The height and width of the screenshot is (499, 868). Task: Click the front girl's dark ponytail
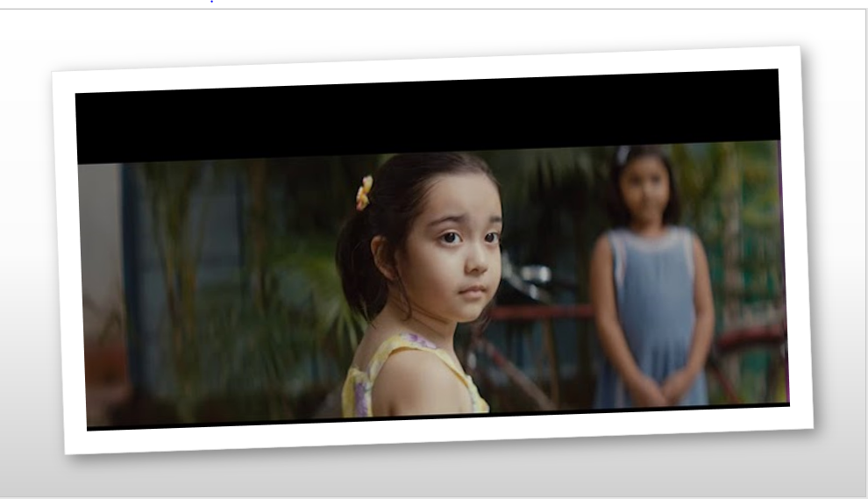click(x=359, y=263)
